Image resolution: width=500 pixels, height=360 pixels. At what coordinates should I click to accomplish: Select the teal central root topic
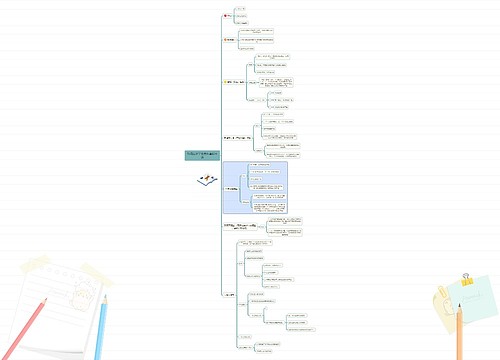202,155
